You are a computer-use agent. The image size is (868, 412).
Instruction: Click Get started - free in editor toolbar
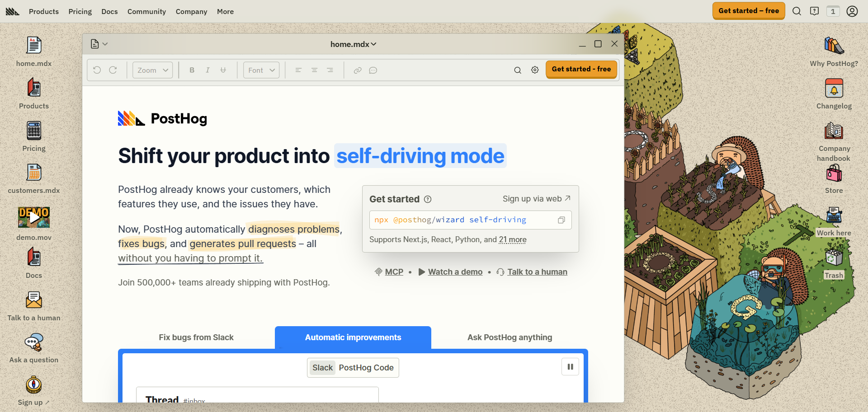coord(581,69)
